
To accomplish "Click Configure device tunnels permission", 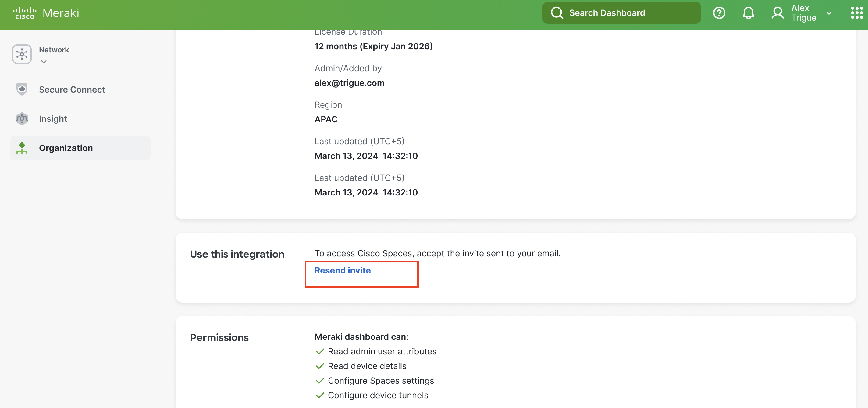I will click(378, 395).
